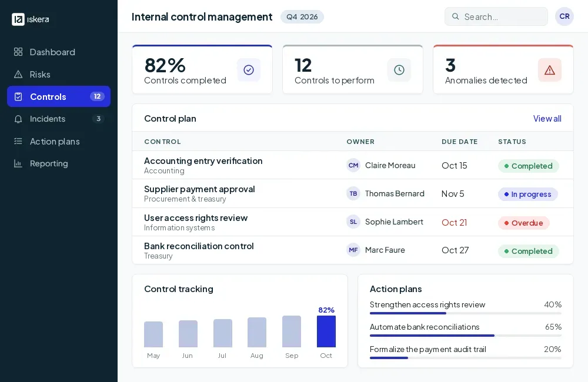Click Formalize the payment audit trail progress bar
This screenshot has width=588, height=382.
(x=465, y=358)
